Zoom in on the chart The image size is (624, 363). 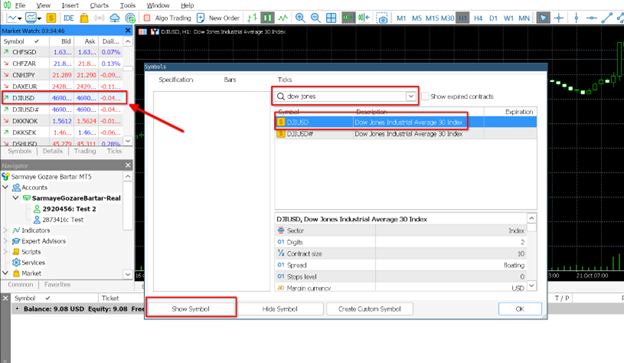(x=300, y=18)
